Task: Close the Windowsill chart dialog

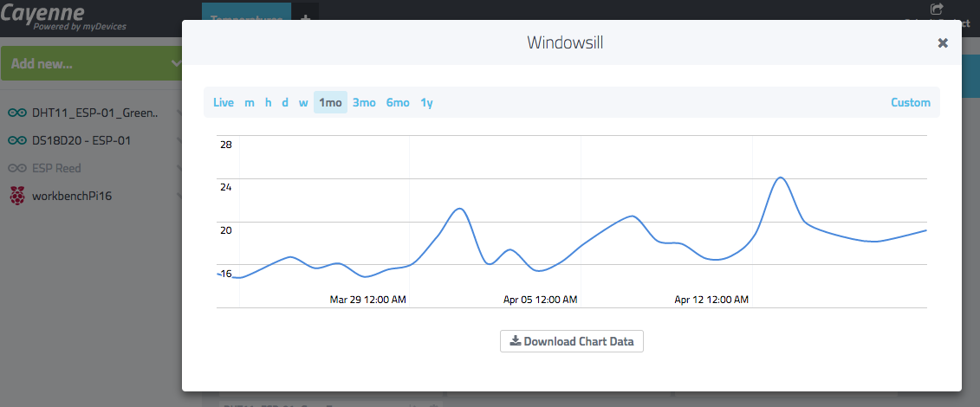Action: click(943, 42)
